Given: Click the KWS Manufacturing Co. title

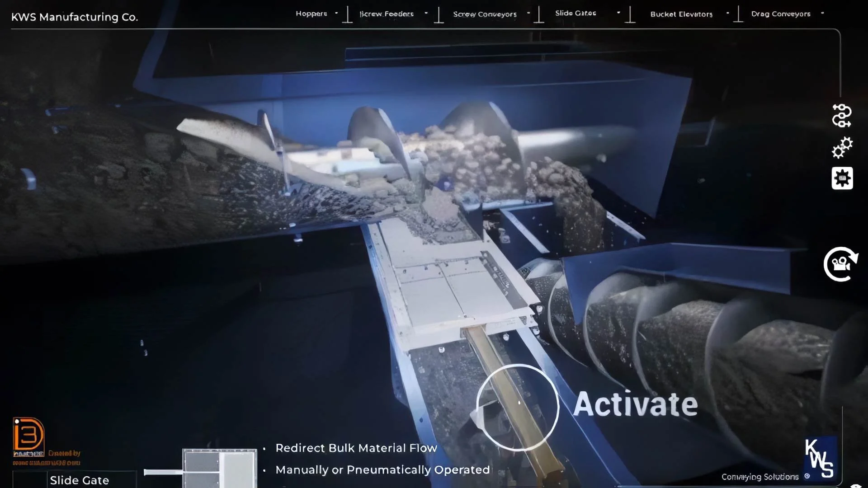Looking at the screenshot, I should 75,17.
